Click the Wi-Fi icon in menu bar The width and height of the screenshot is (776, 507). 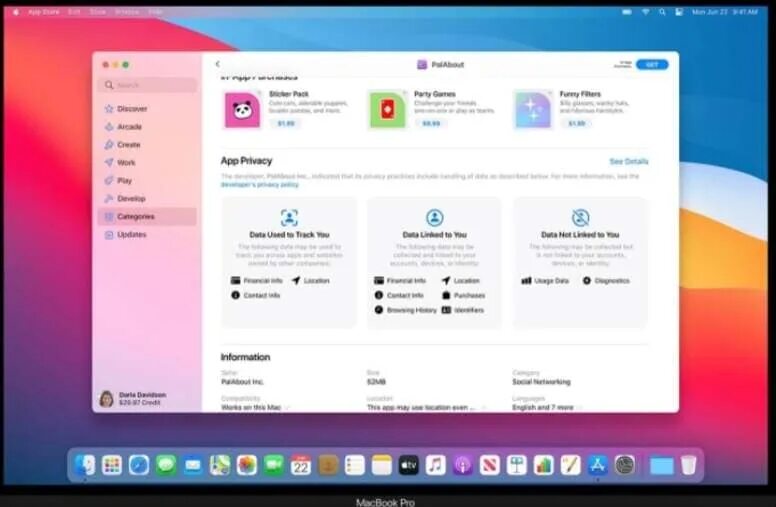point(645,12)
